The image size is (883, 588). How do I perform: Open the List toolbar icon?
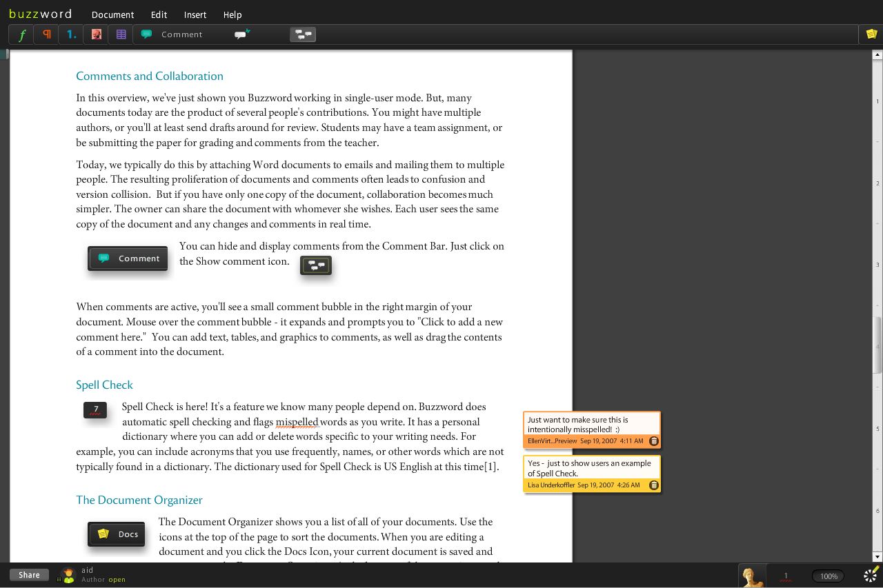72,34
